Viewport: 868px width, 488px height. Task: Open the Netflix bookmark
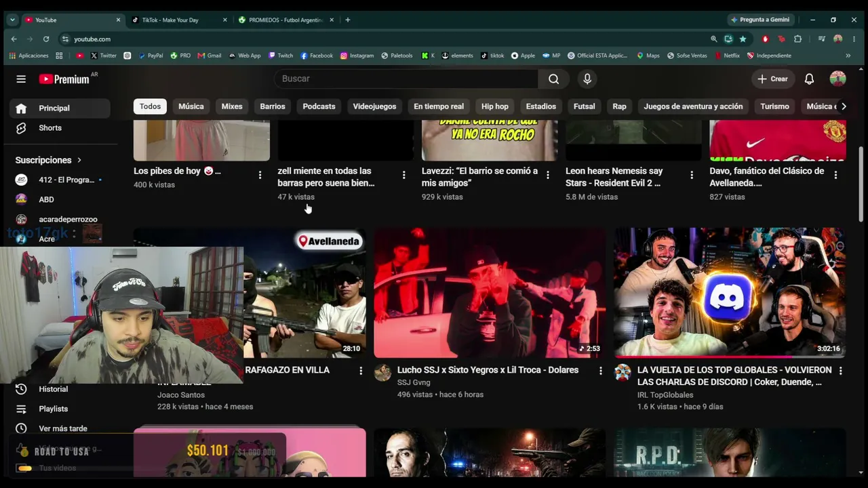[x=727, y=56]
